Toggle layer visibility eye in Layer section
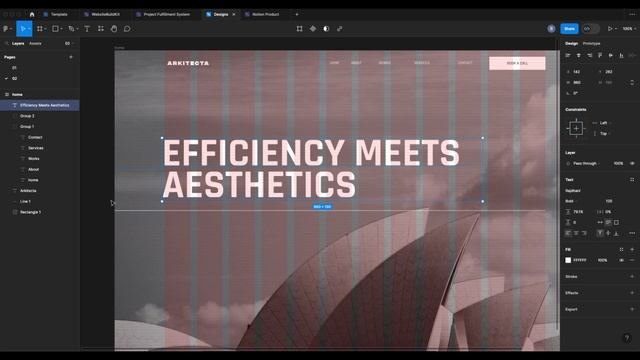The image size is (640, 360). [632, 163]
